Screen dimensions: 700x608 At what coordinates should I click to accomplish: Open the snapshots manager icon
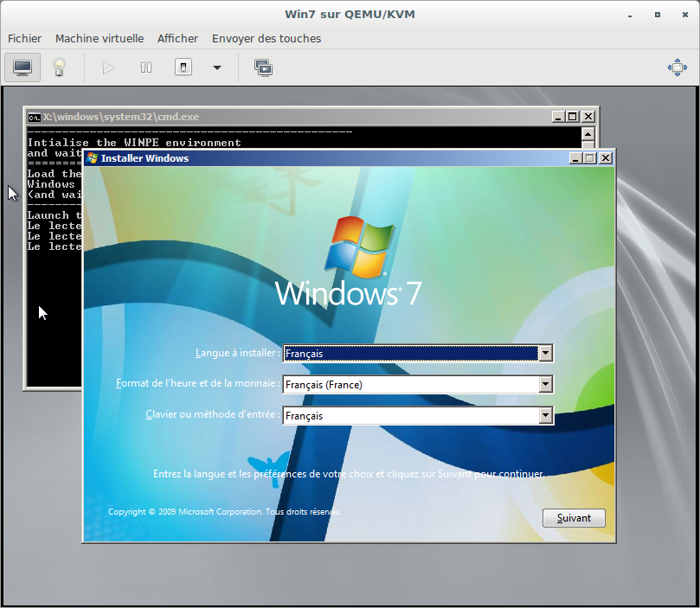(263, 67)
